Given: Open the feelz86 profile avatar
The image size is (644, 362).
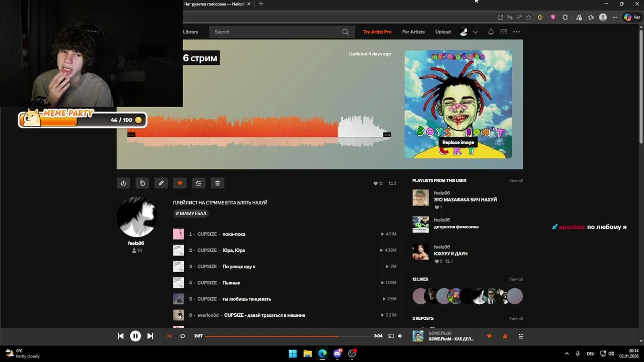Looking at the screenshot, I should coord(136,217).
